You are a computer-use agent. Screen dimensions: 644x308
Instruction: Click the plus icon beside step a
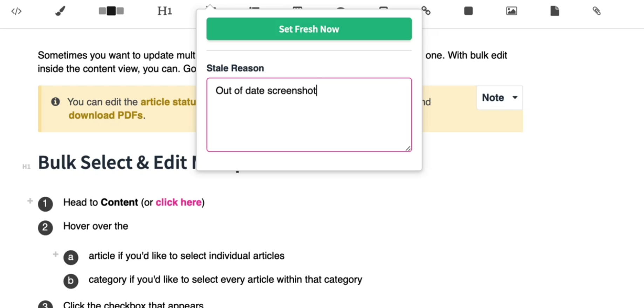tap(55, 254)
